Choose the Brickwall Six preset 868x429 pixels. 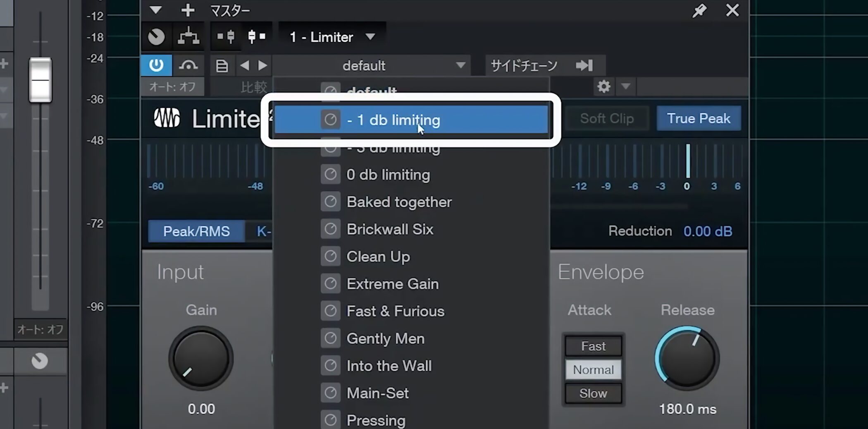[389, 229]
